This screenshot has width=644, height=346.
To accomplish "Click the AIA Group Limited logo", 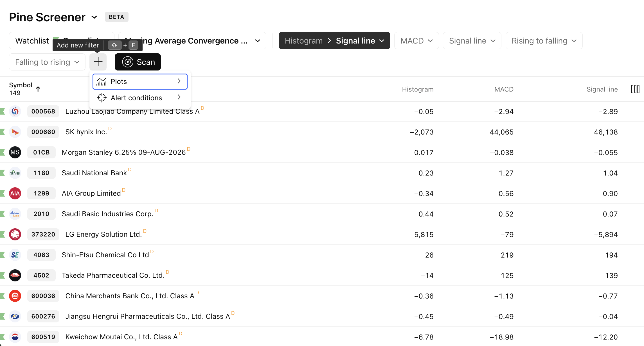I will coord(15,194).
